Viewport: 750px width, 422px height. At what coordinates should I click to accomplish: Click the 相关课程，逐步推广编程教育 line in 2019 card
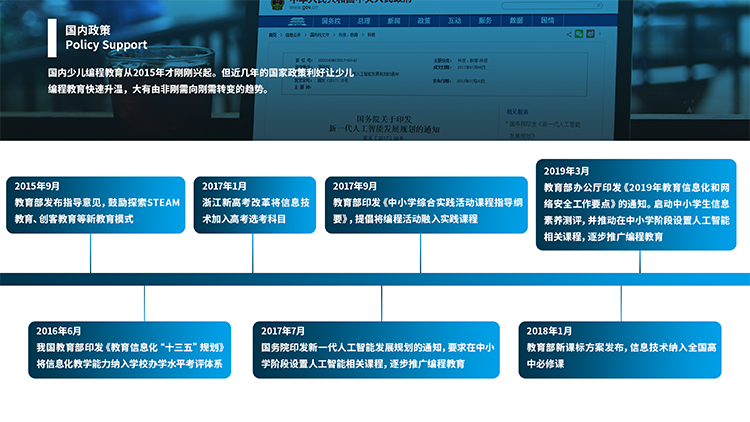click(603, 237)
